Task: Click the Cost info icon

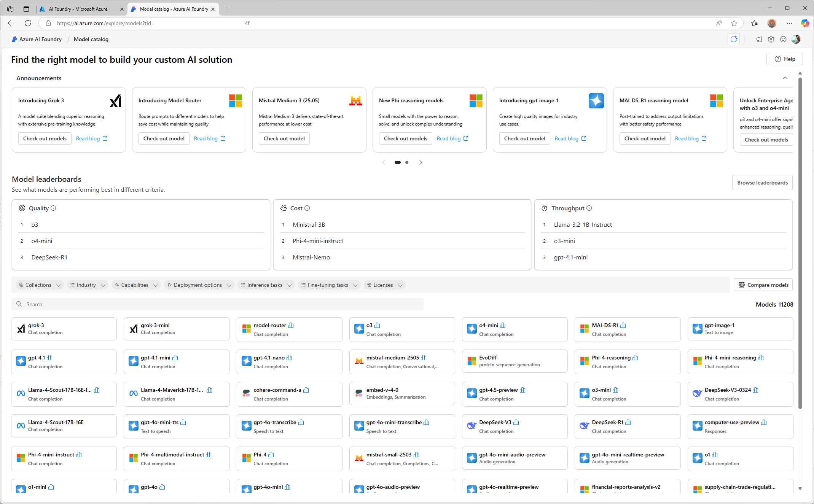Action: [307, 208]
